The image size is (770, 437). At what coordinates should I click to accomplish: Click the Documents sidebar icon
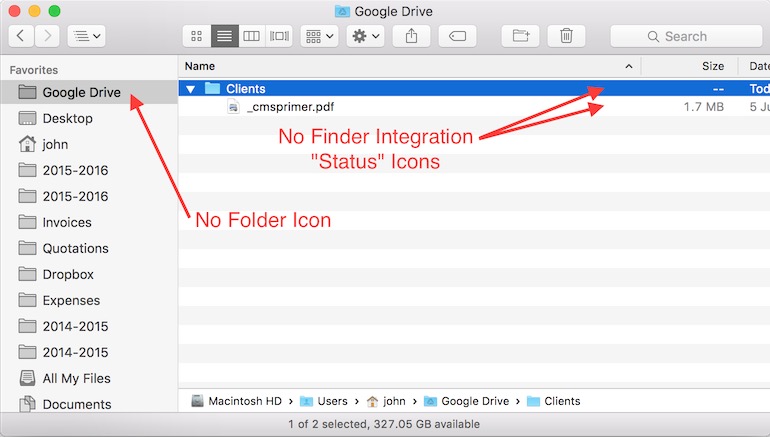[x=27, y=404]
